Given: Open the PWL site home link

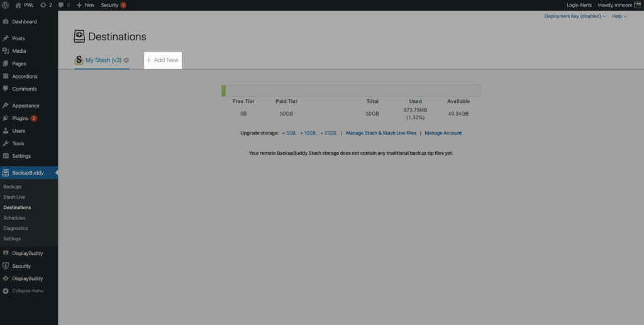Looking at the screenshot, I should [x=25, y=5].
